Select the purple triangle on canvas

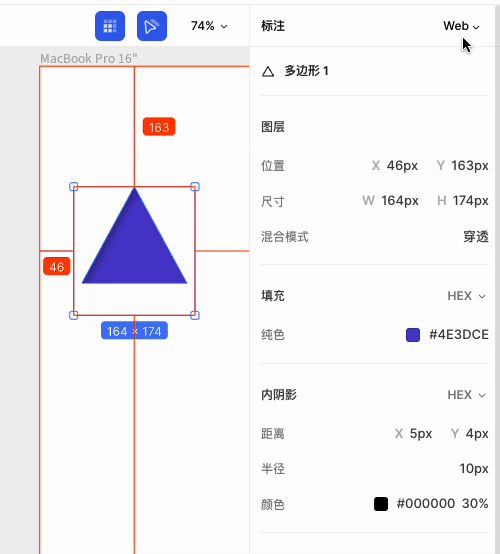134,244
